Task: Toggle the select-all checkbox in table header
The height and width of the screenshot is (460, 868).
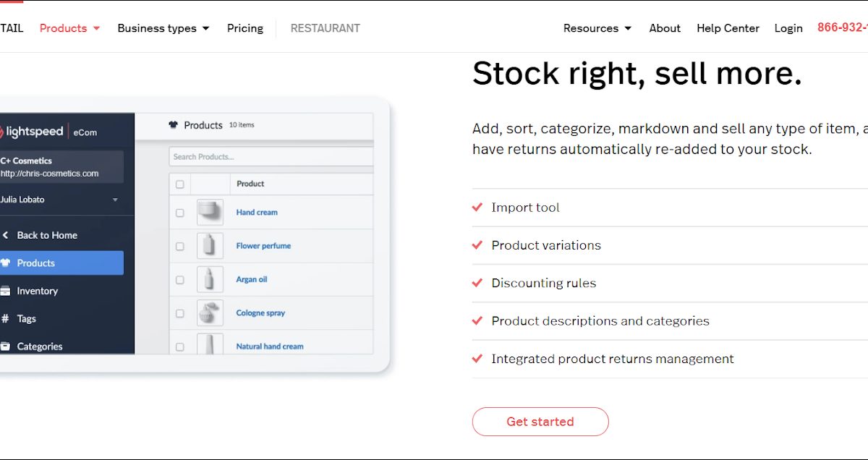Action: [x=180, y=184]
